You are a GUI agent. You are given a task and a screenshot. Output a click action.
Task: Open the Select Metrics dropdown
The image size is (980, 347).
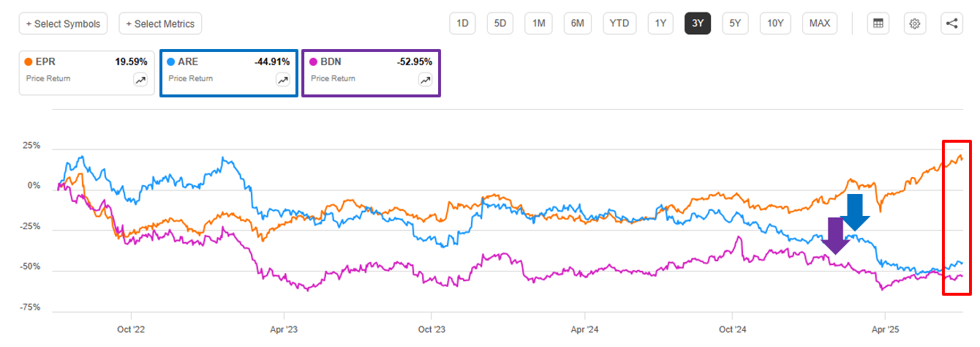tap(160, 23)
